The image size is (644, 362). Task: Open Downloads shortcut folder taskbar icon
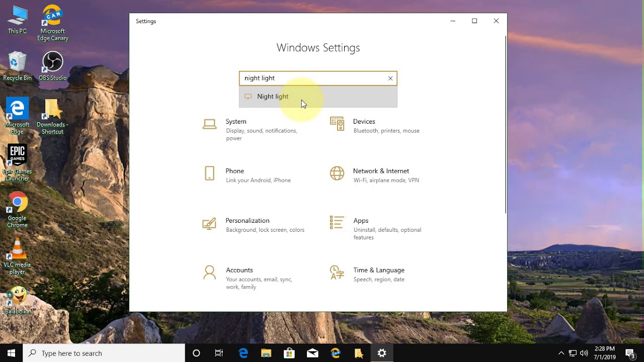[359, 353]
